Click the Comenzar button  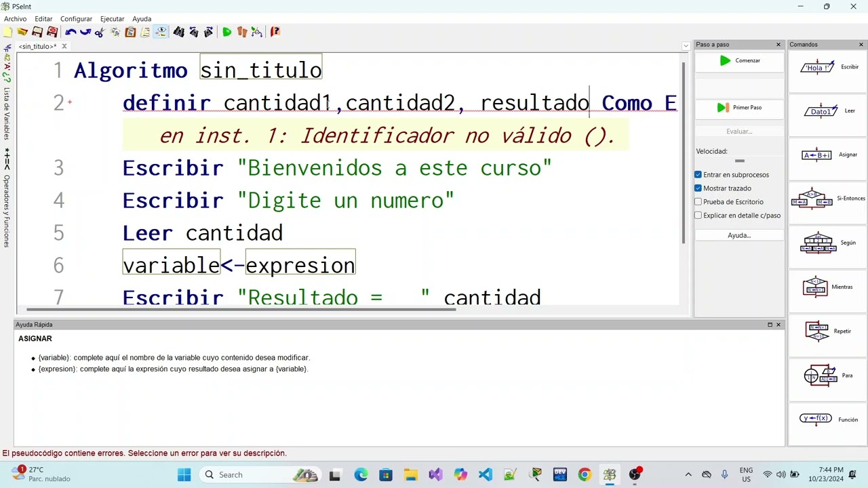coord(739,61)
